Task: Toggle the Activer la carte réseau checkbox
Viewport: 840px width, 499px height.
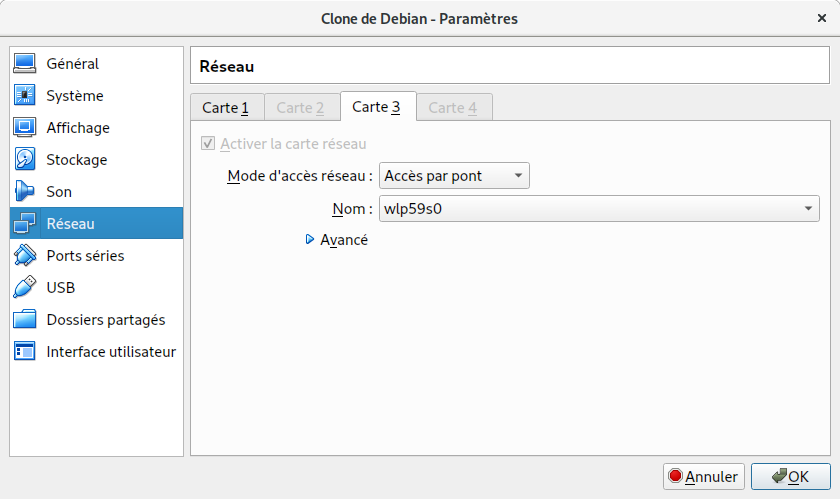Action: click(208, 144)
